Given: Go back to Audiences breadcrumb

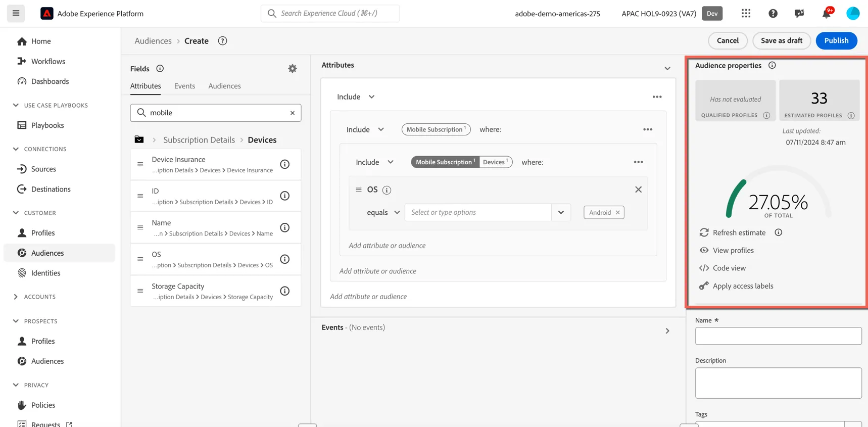Looking at the screenshot, I should (153, 41).
